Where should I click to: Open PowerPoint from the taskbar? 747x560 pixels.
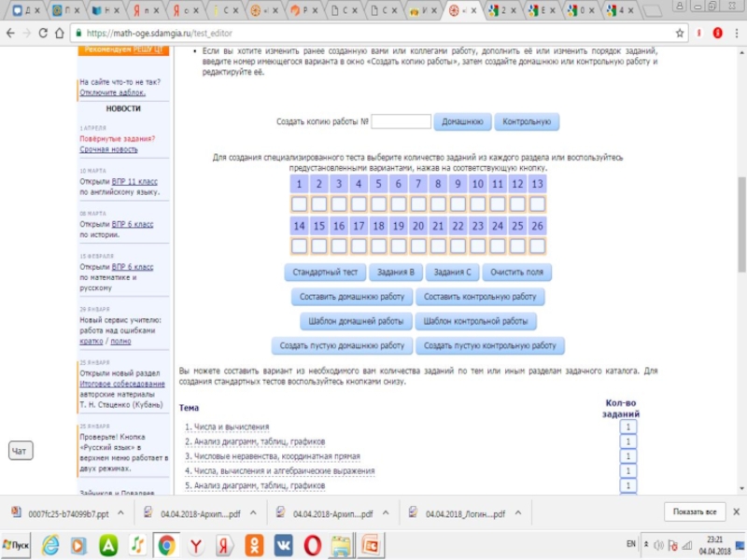[369, 544]
